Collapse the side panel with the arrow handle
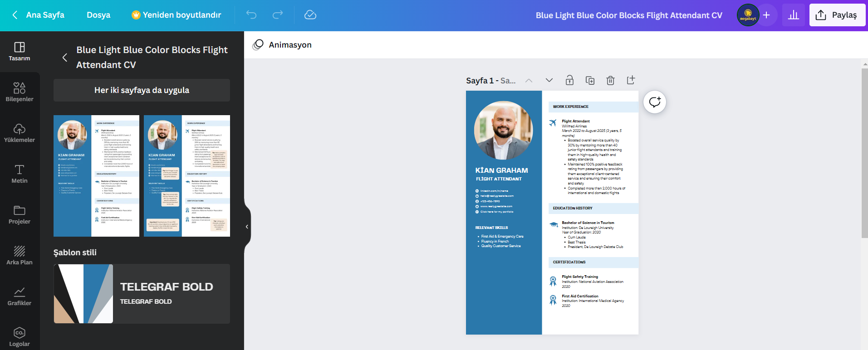This screenshot has height=350, width=868. click(247, 227)
